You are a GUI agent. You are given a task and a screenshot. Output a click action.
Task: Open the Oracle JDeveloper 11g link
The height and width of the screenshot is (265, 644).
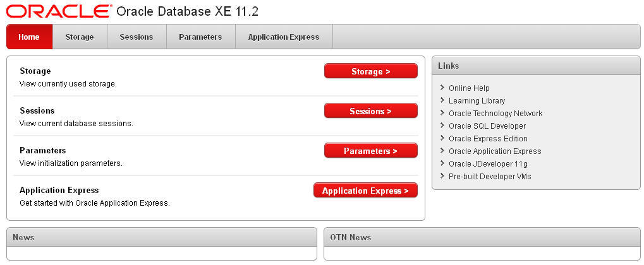(487, 164)
